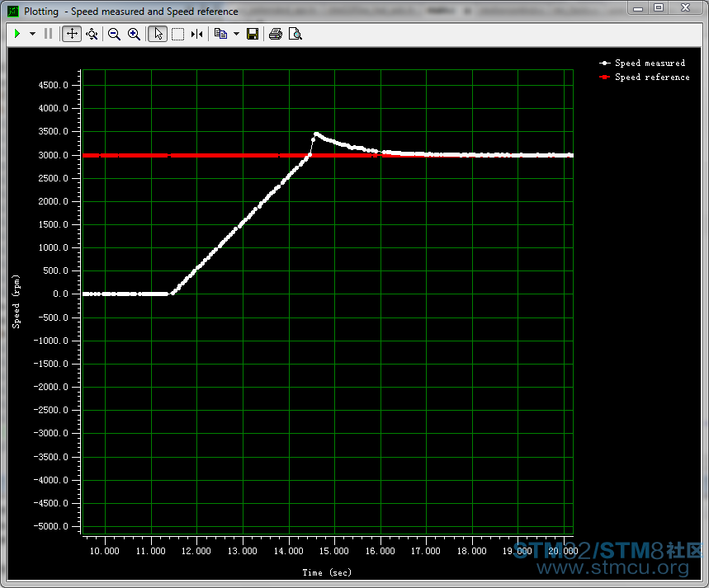Image resolution: width=709 pixels, height=588 pixels.
Task: Click the Speed reference legend entry
Action: [x=652, y=77]
